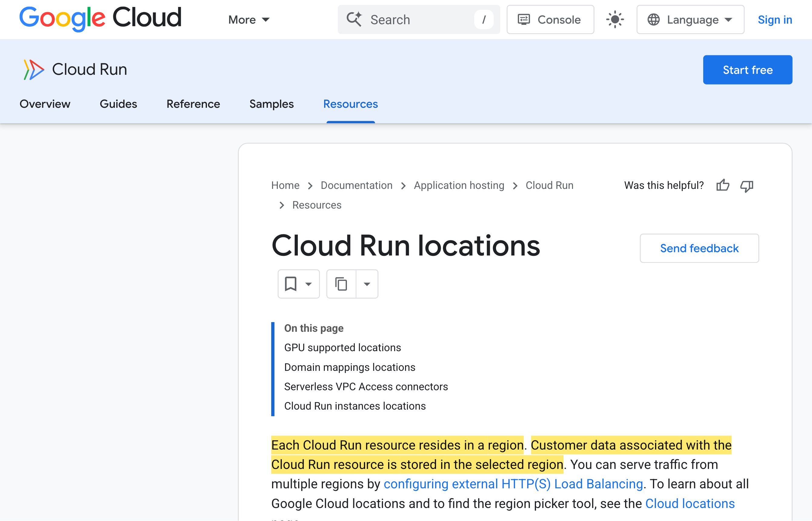
Task: Open configuring external HTTP(S) Load Balancing link
Action: [513, 484]
